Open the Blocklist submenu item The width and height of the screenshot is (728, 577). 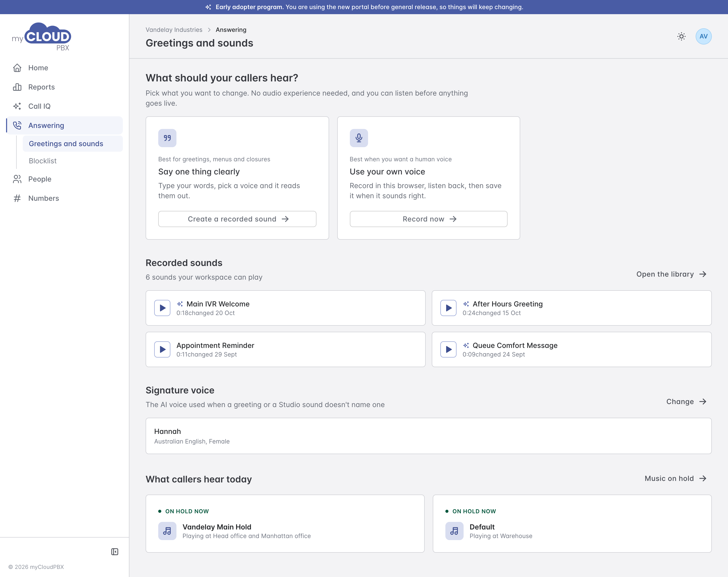pyautogui.click(x=73, y=161)
